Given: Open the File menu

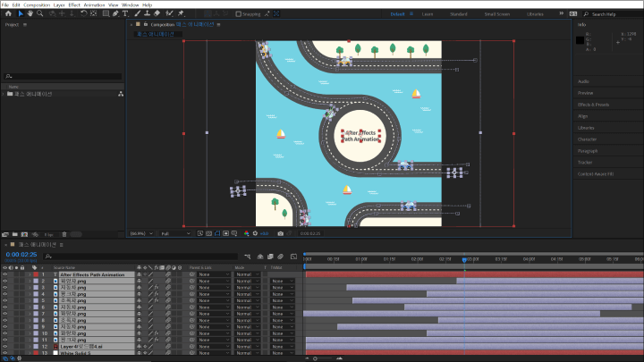Looking at the screenshot, I should (x=5, y=5).
